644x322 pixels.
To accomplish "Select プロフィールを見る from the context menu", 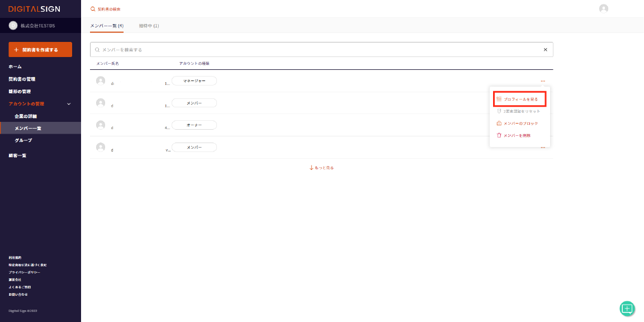I will [520, 100].
